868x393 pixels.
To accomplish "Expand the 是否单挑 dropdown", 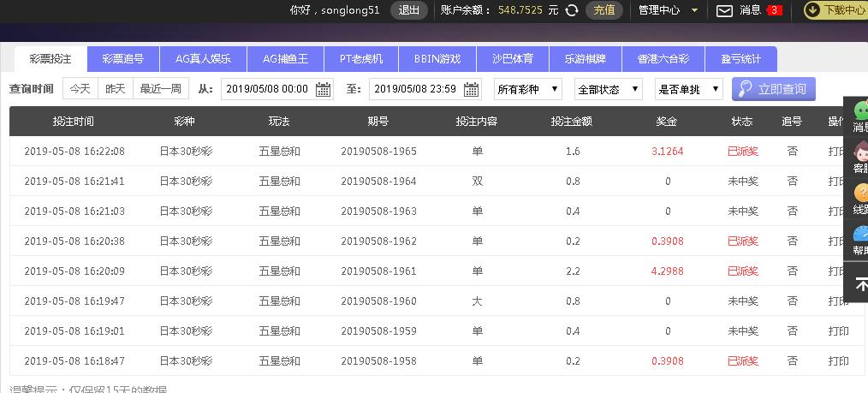I will [x=688, y=89].
